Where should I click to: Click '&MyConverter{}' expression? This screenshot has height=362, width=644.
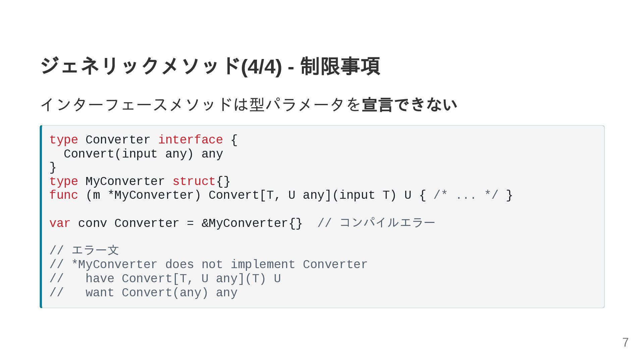point(252,224)
